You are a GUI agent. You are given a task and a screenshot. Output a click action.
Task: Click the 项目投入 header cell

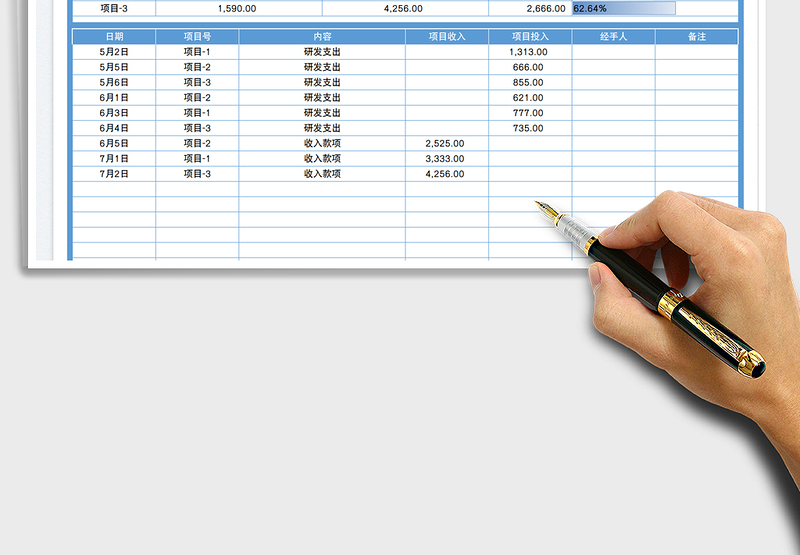pyautogui.click(x=530, y=37)
